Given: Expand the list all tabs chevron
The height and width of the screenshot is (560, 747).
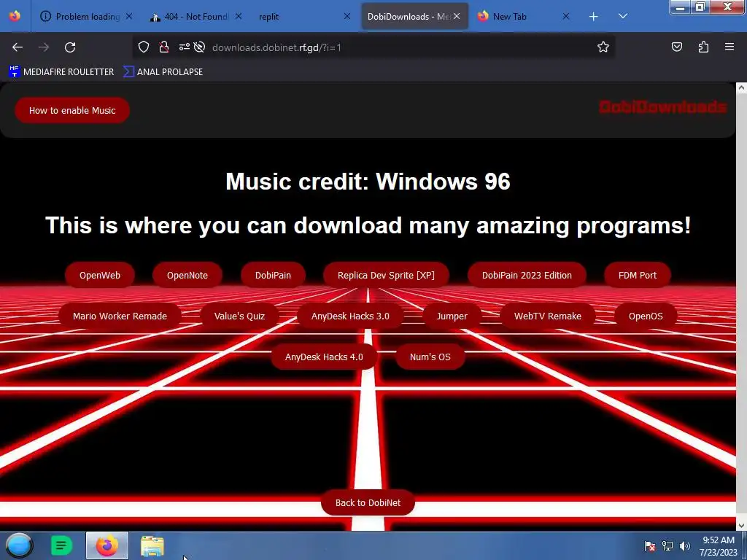Looking at the screenshot, I should tap(623, 16).
